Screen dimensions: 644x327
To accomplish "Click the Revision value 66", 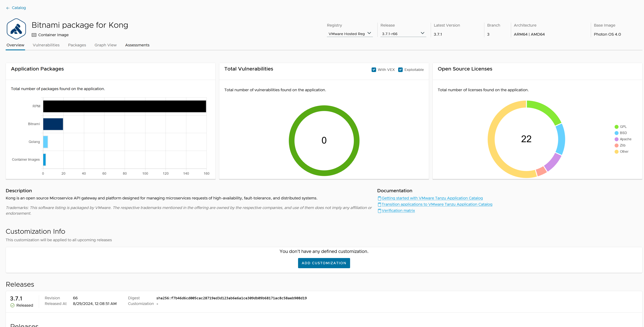I will 75,298.
